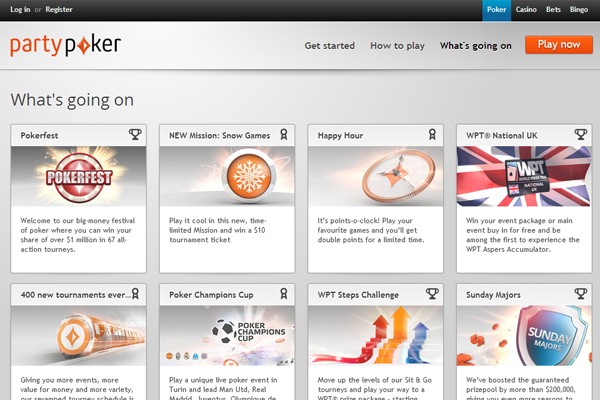Open the Get started menu item
Screen dimensions: 600x400
coord(329,46)
